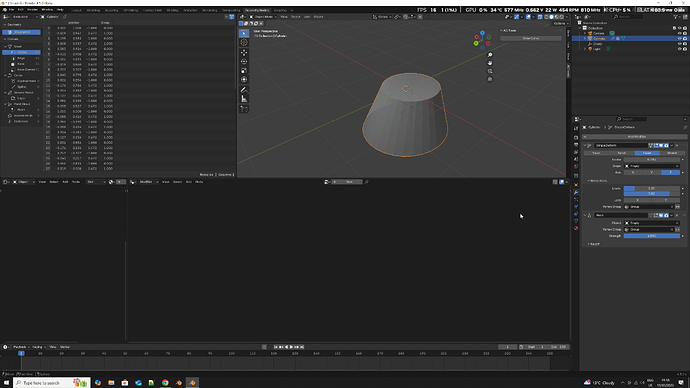The width and height of the screenshot is (690, 388).
Task: Play the animation in the timeline
Action: coord(291,347)
